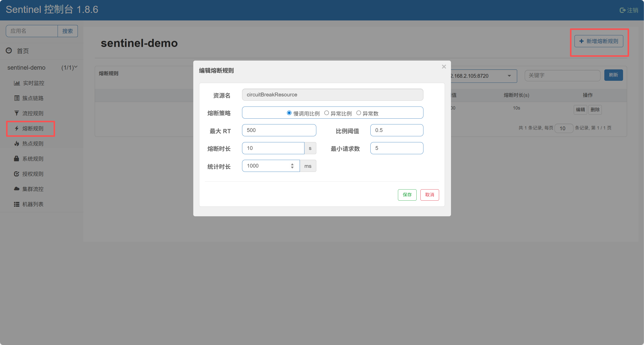The width and height of the screenshot is (644, 345).
Task: Cancel editing with 取消 button
Action: pyautogui.click(x=430, y=195)
